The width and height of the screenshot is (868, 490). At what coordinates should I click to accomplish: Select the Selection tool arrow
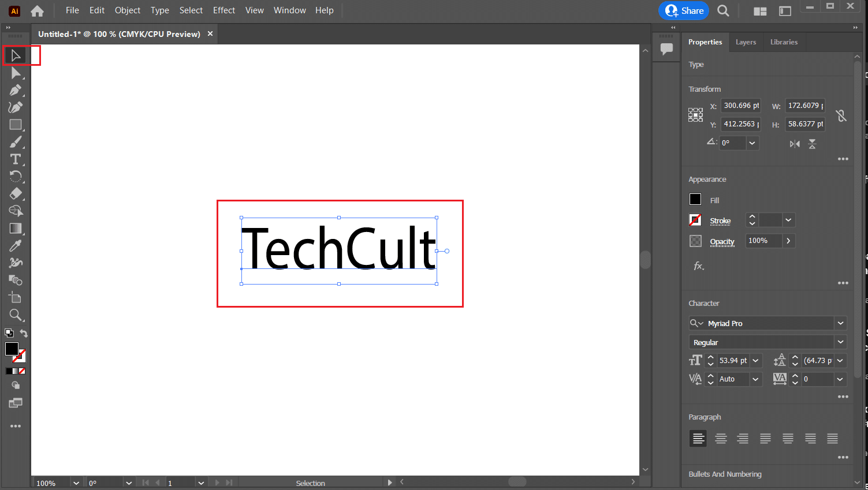click(x=16, y=55)
